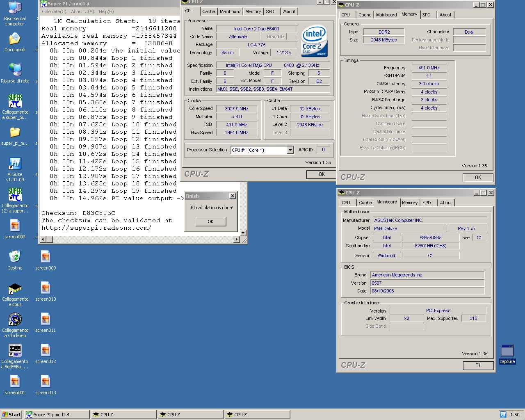This screenshot has height=420, width=525.
Task: Click CPU-Z Memory window title icon
Action: [x=341, y=5]
